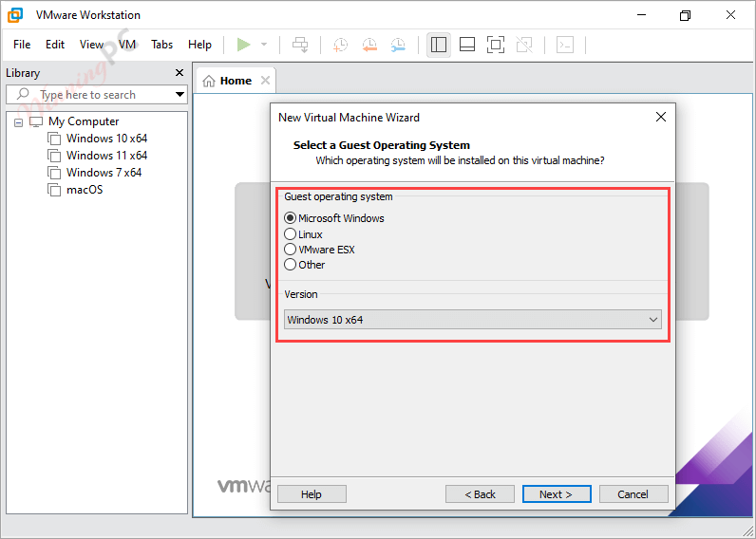The width and height of the screenshot is (756, 539).
Task: Click the Windows 7 x64 VM icon
Action: (54, 173)
